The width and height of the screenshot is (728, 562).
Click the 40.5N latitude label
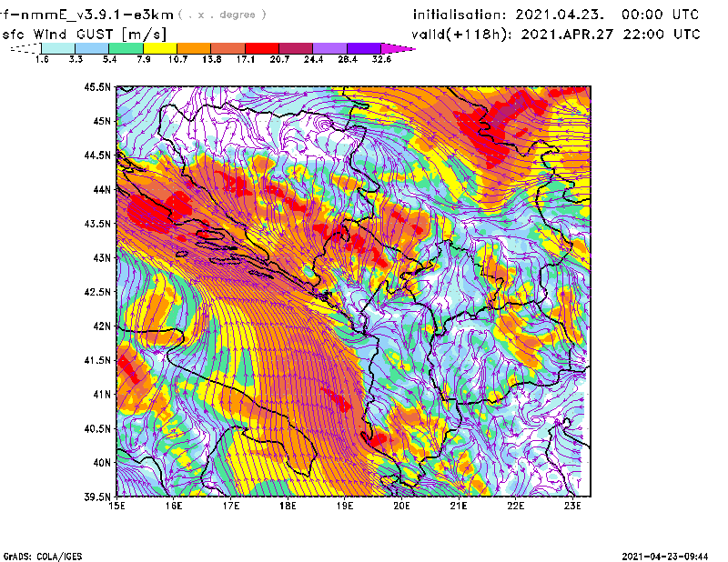point(97,429)
